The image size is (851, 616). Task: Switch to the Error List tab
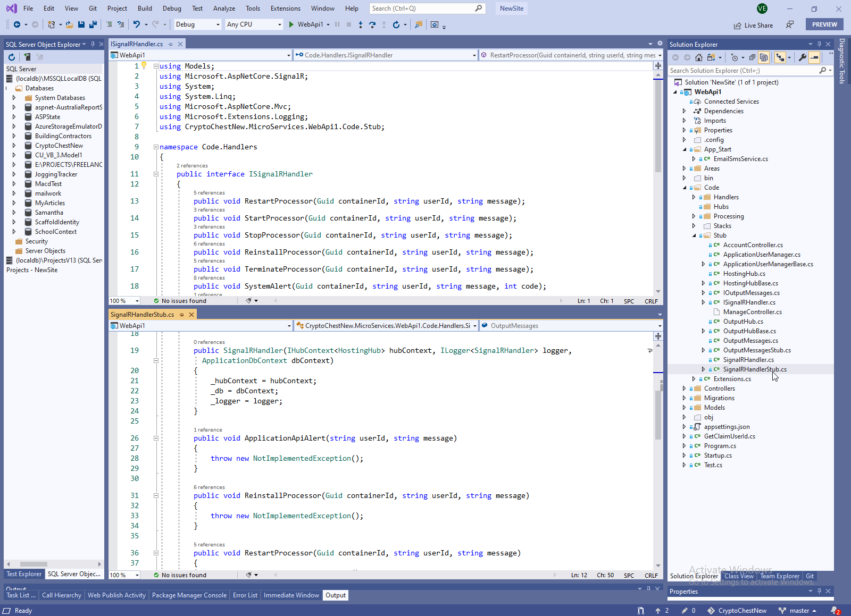(245, 595)
